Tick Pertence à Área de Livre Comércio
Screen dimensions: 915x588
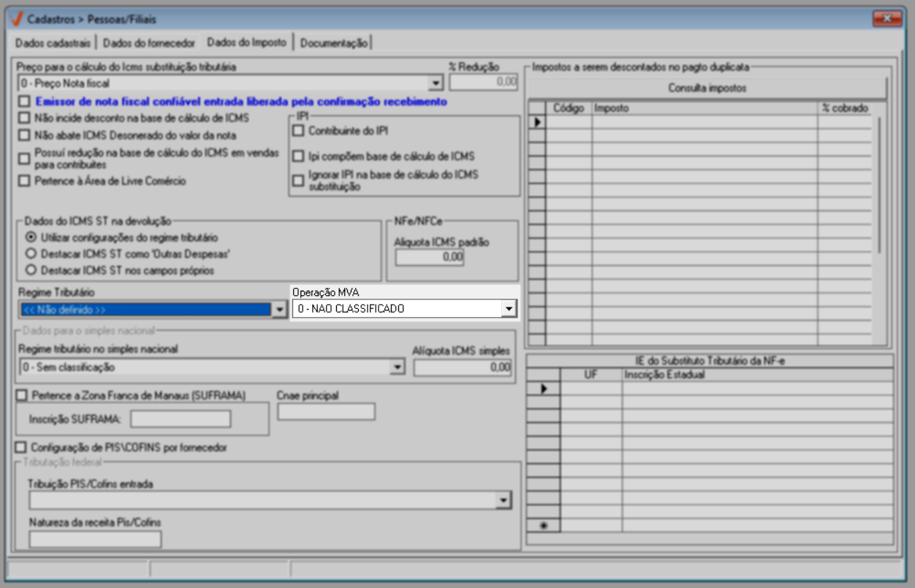point(25,180)
